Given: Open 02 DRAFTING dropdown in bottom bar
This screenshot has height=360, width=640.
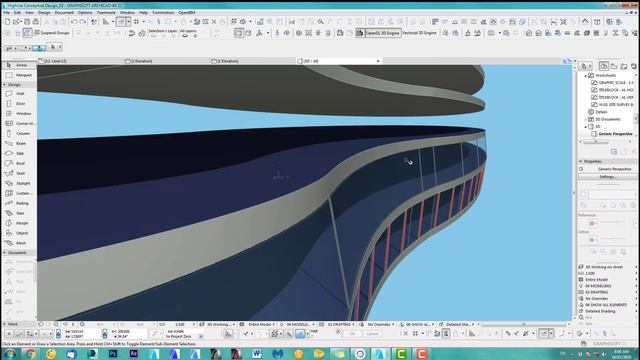Looking at the screenshot, I should (337, 324).
